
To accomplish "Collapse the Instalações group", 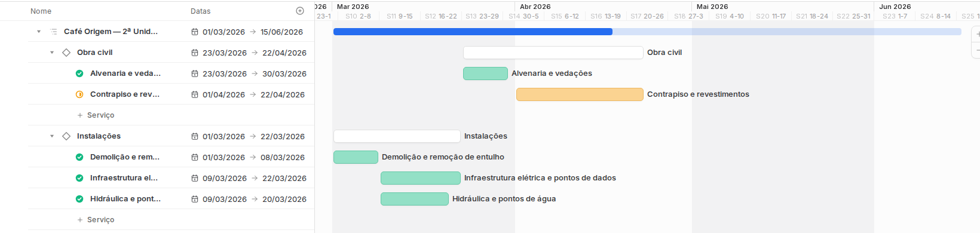I will pyautogui.click(x=52, y=136).
